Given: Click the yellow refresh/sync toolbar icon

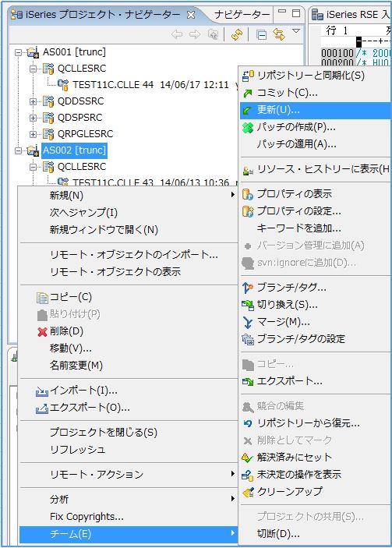Looking at the screenshot, I should click(x=237, y=34).
